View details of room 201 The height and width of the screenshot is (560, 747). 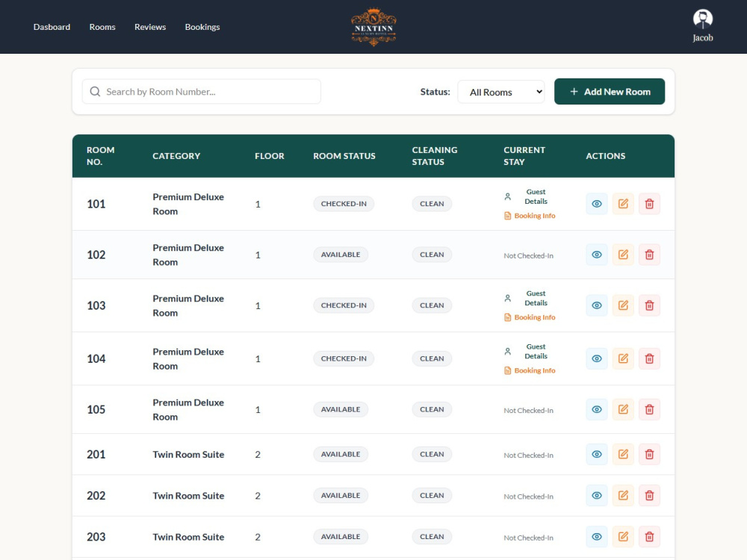click(596, 454)
